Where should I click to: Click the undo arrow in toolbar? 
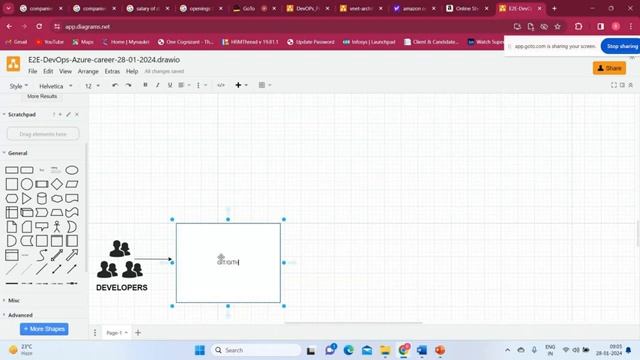(x=115, y=85)
